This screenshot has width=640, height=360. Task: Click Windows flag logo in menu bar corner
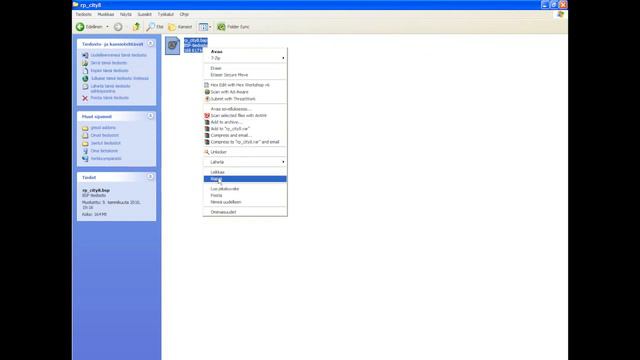click(x=560, y=14)
